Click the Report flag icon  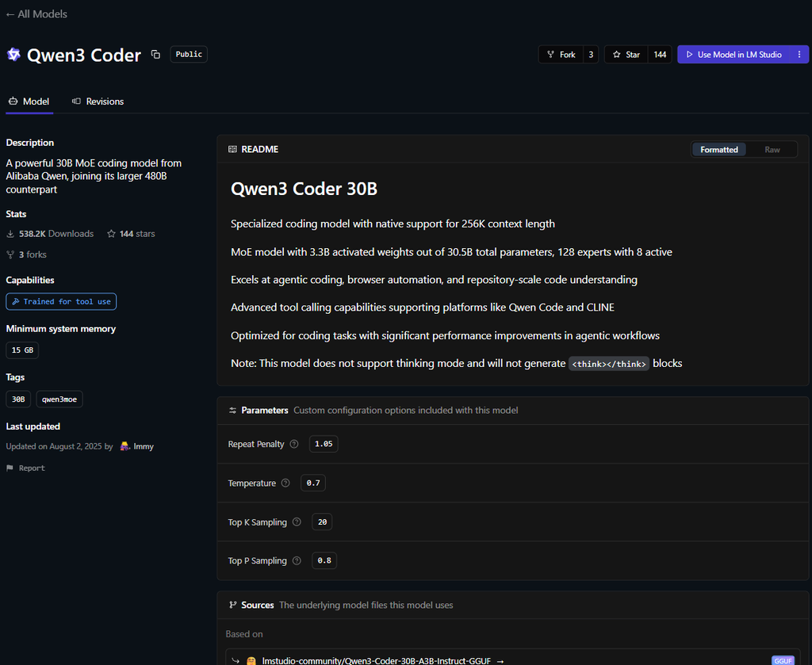click(x=10, y=468)
